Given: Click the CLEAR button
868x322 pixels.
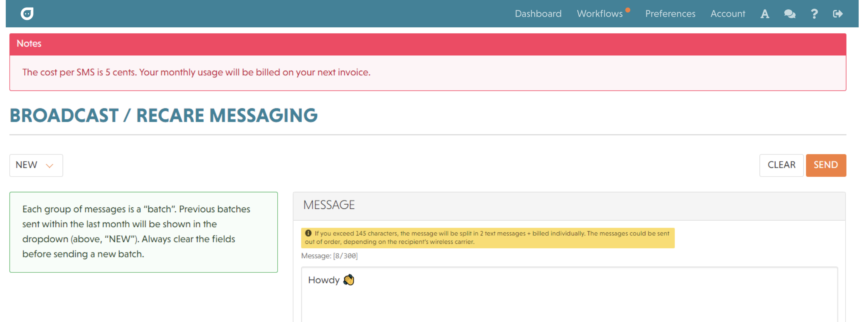Looking at the screenshot, I should point(781,165).
